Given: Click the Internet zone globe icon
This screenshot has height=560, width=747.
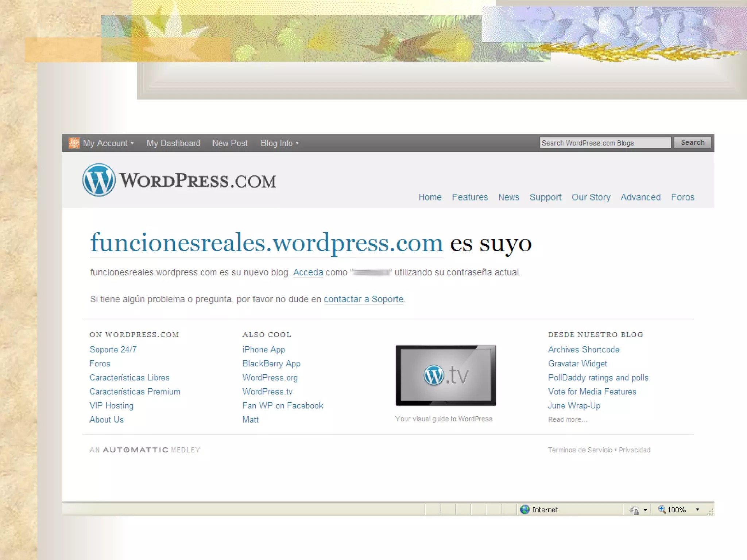Looking at the screenshot, I should click(525, 510).
